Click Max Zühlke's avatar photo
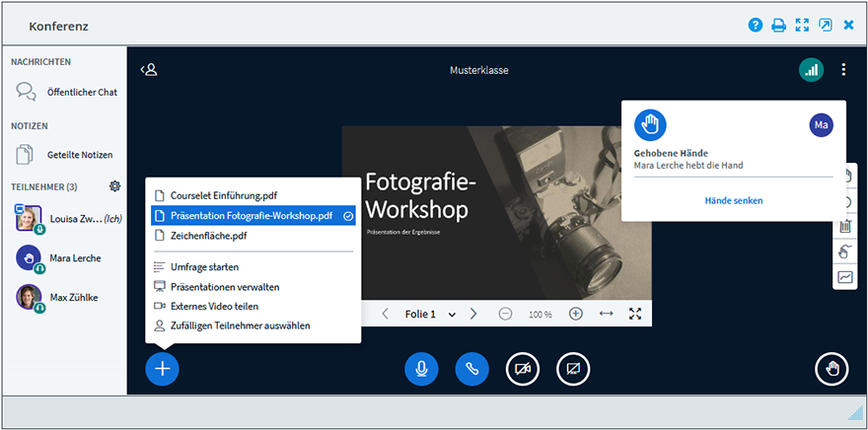Viewport: 868px width, 430px height. click(x=29, y=297)
